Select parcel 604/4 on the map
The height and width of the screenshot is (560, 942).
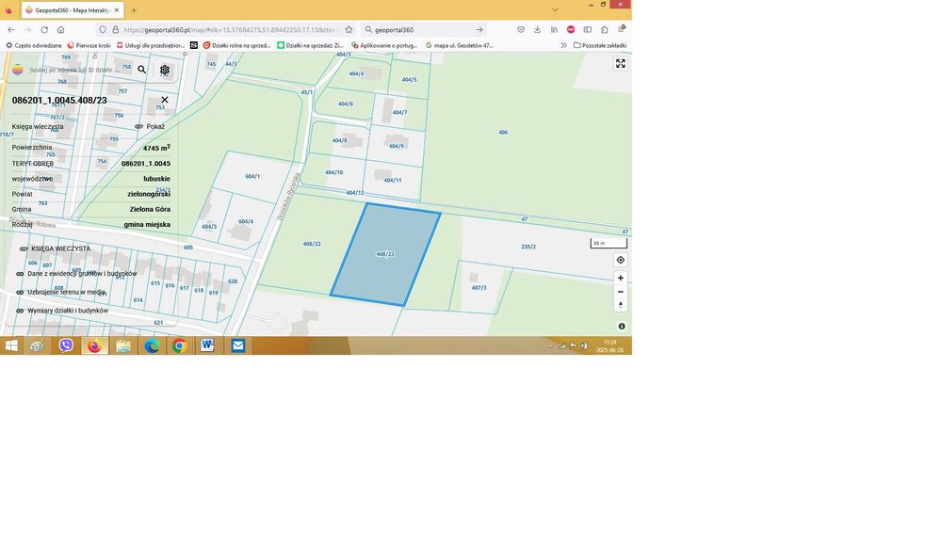[245, 221]
